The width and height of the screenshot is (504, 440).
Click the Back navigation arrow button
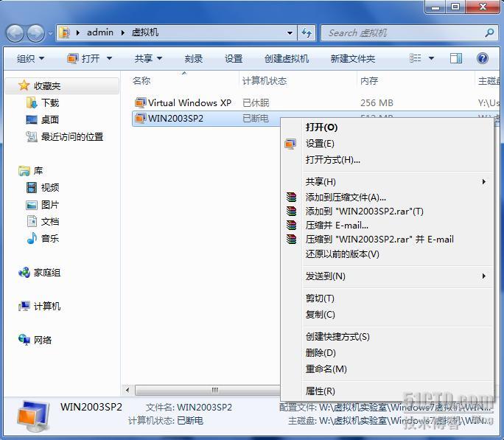(15, 33)
